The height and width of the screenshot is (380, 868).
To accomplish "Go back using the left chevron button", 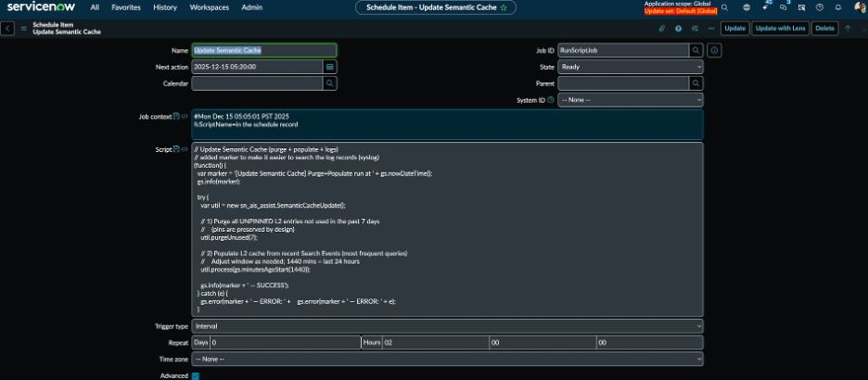I will click(x=7, y=28).
